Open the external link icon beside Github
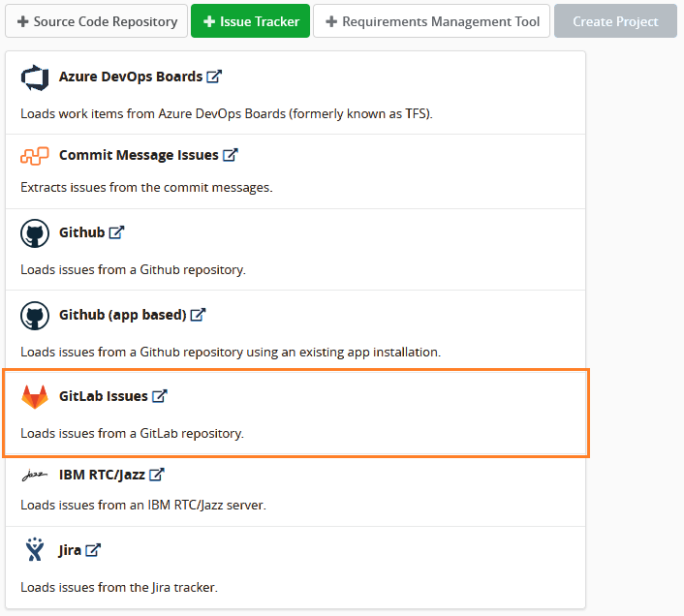Screen dimensions: 684x616 coord(116,232)
